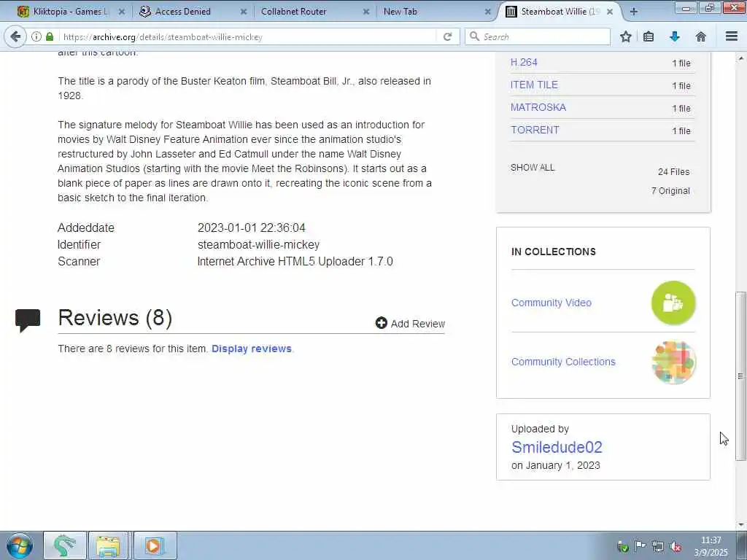This screenshot has width=747, height=560.
Task: Close the Access Denied tab
Action: tap(244, 12)
